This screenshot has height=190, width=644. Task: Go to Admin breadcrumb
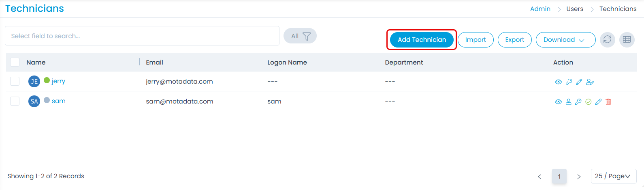540,9
